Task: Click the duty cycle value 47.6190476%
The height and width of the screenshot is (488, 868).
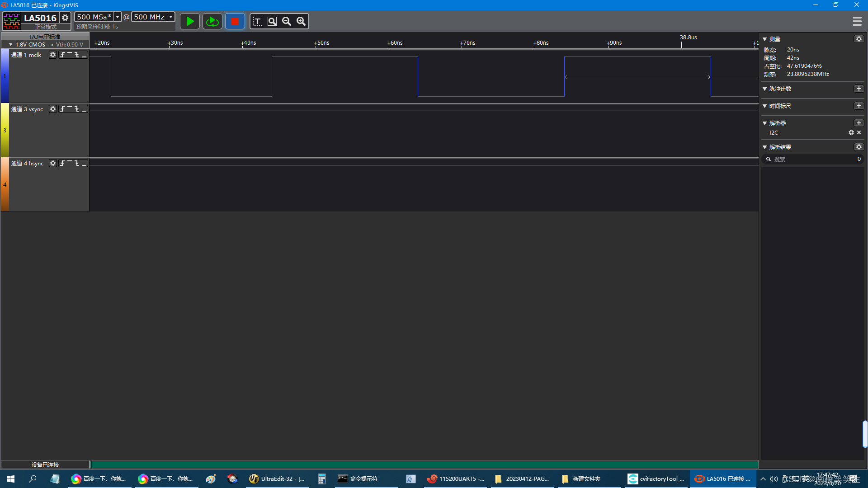Action: coord(804,66)
